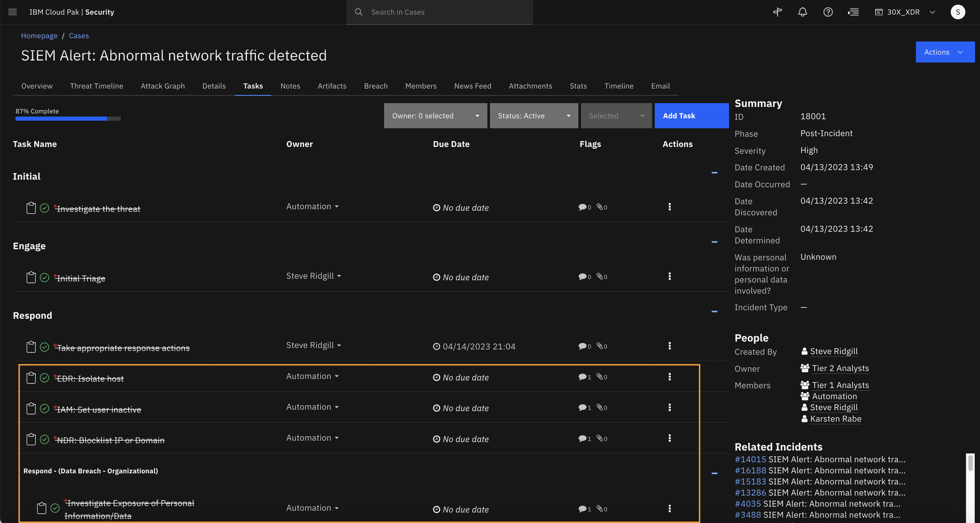Click the clipboard icon beside Initial Triage
Screen dimensions: 980x523
pyautogui.click(x=31, y=278)
